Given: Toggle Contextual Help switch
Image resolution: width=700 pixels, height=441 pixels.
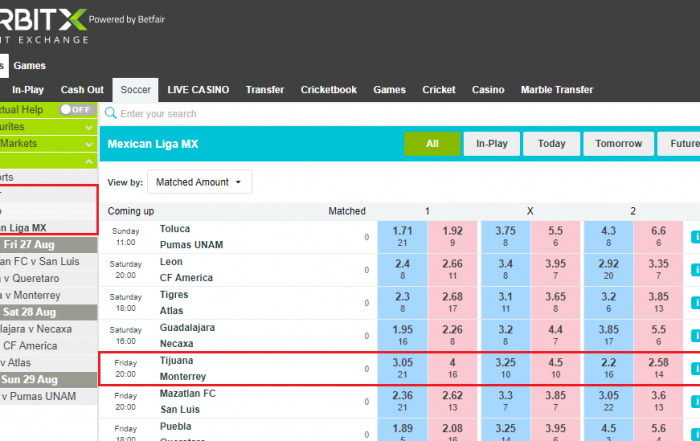Looking at the screenshot, I should click(76, 109).
